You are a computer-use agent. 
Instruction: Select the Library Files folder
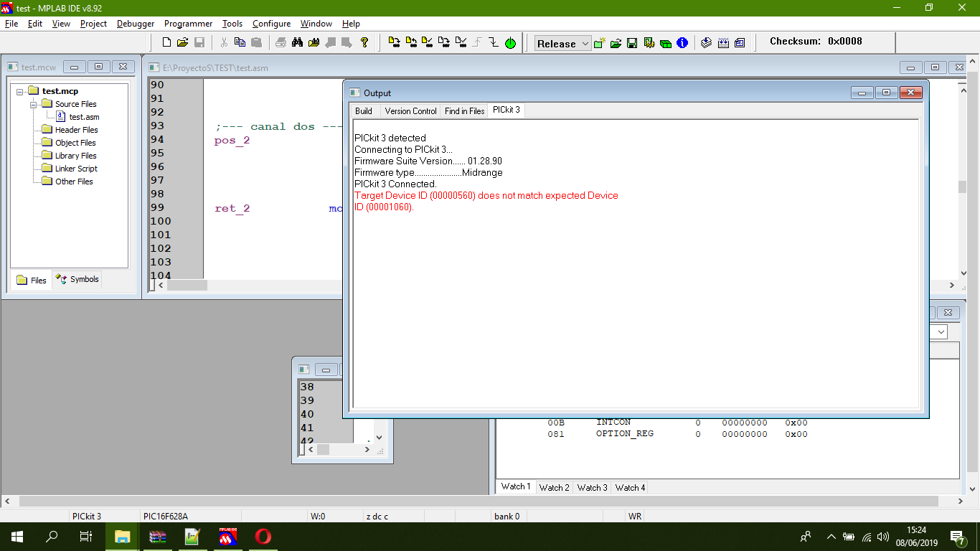click(x=75, y=156)
